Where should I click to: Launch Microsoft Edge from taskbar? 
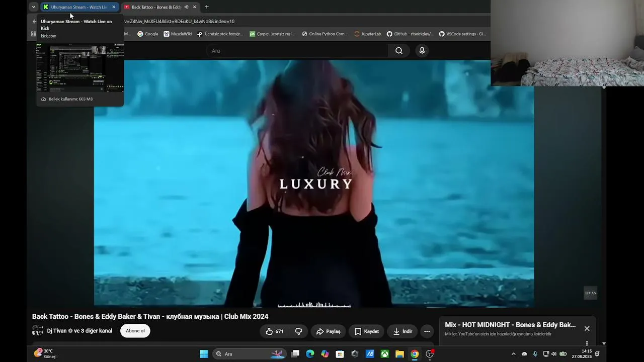point(310,354)
